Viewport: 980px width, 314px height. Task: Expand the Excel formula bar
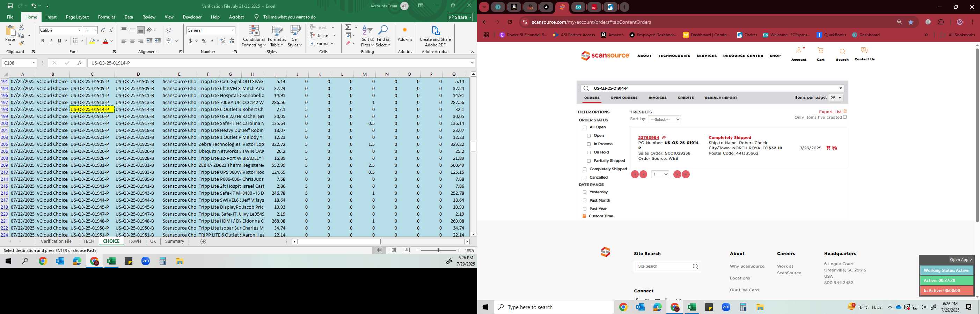pos(472,63)
